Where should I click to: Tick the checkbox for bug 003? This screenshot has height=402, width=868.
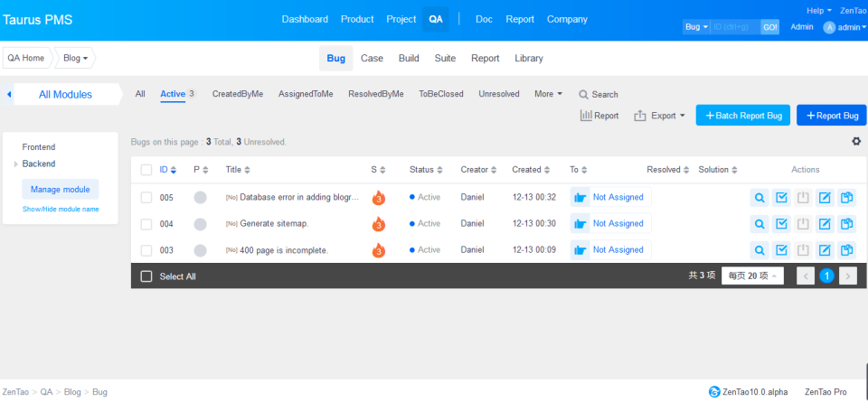146,250
